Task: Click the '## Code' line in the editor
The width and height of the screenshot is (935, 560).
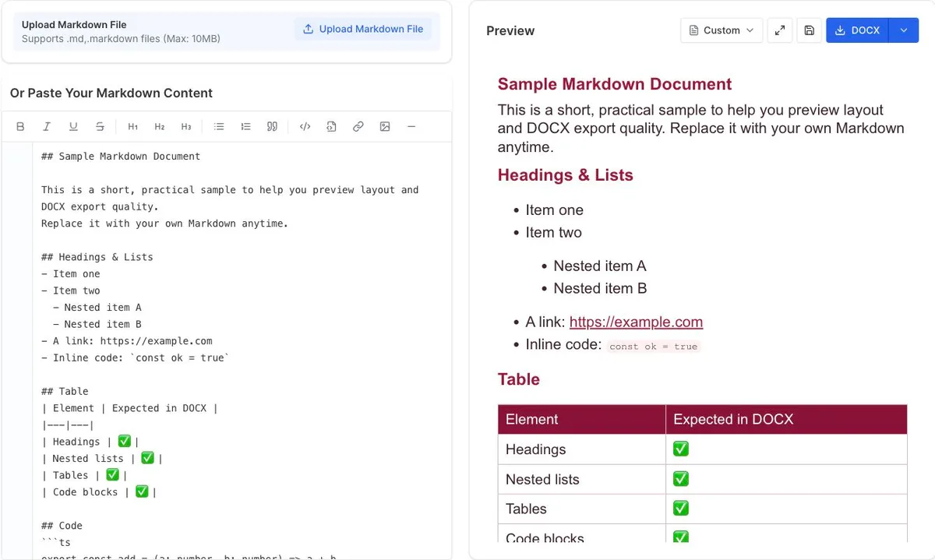Action: point(62,526)
